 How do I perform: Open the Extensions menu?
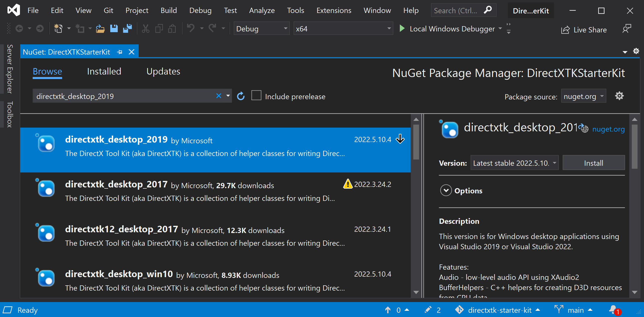[x=334, y=10]
